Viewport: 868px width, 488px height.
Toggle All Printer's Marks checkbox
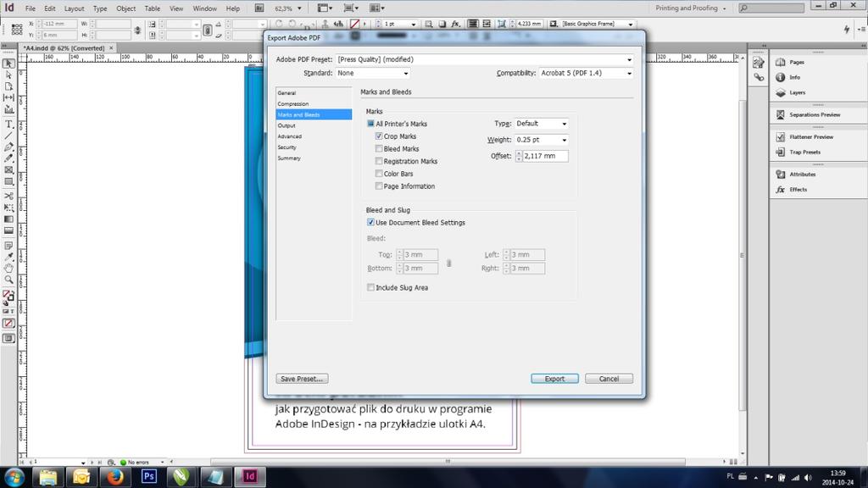370,124
